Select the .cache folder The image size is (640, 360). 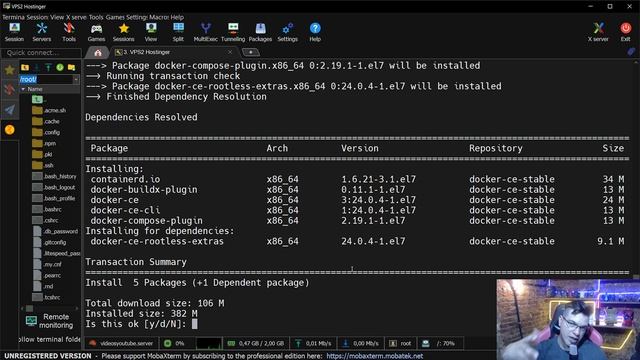click(x=46, y=121)
